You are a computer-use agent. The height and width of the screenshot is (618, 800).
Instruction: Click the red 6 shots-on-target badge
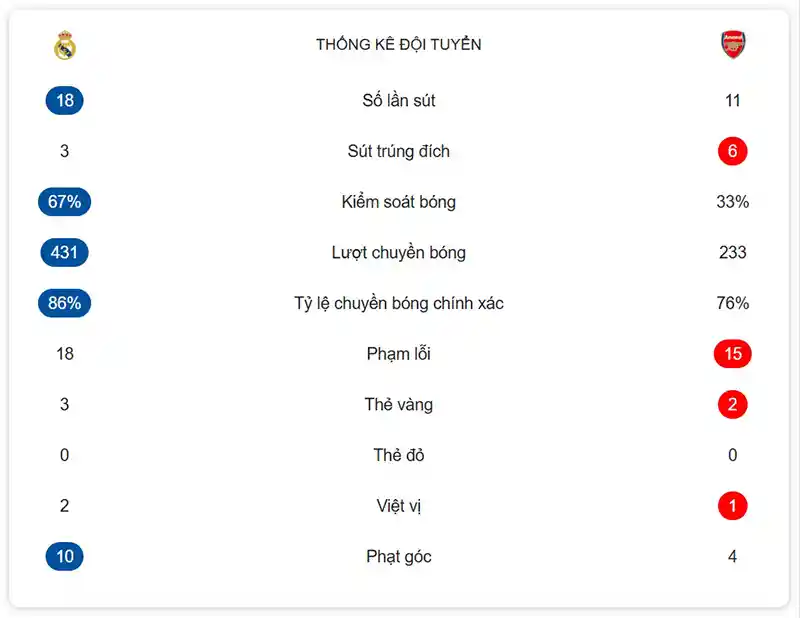[x=733, y=151]
